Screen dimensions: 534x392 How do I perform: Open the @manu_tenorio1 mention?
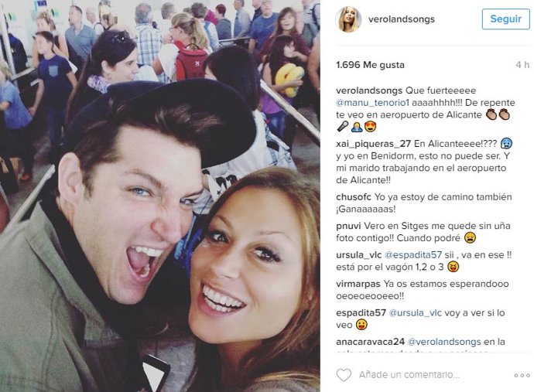(x=372, y=103)
